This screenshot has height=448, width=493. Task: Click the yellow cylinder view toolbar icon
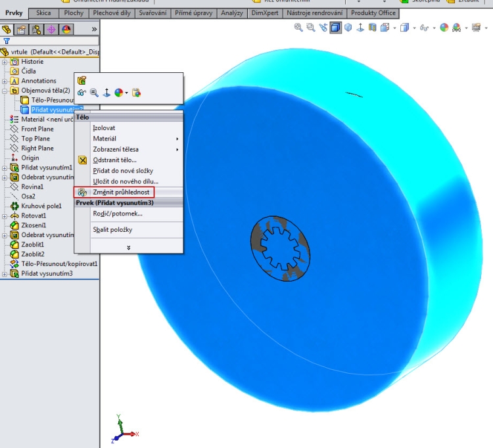point(373,28)
